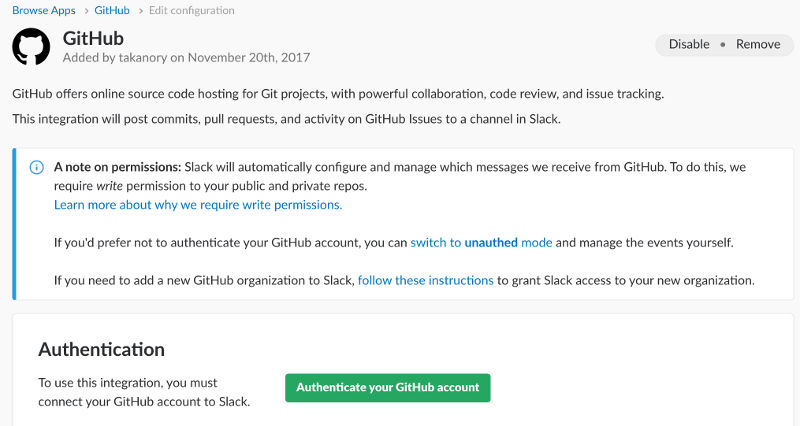Viewport: 800px width, 426px height.
Task: Click the blue left border of permissions note
Action: (x=14, y=224)
